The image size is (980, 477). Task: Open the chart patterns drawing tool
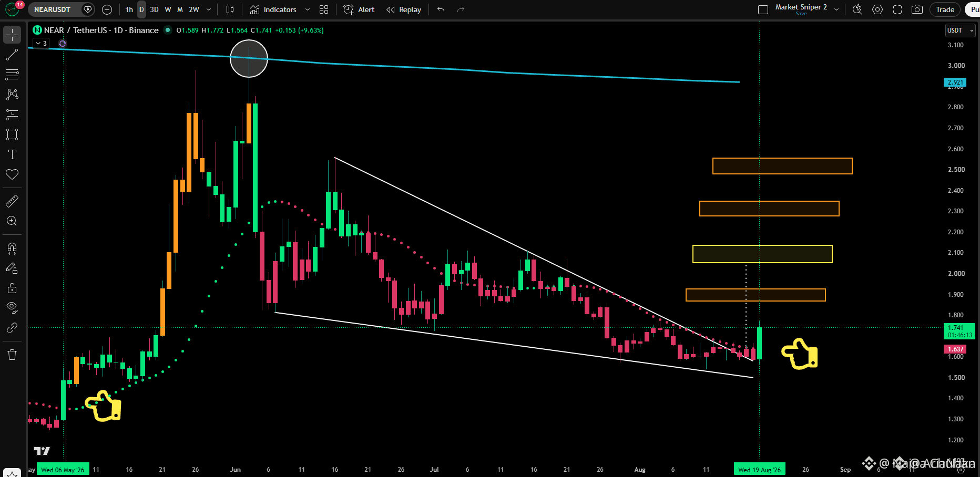click(12, 95)
